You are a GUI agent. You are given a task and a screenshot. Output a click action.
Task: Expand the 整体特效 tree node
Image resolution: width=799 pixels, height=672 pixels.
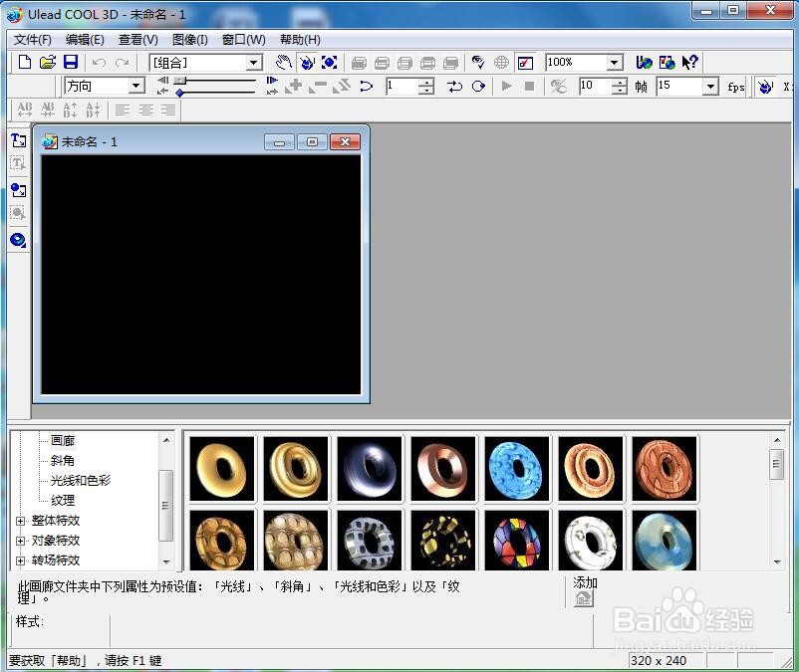coord(20,521)
